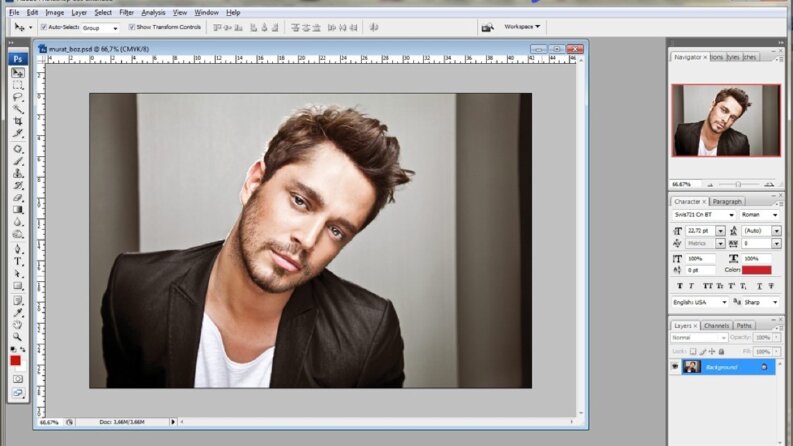This screenshot has height=446, width=793.
Task: Select the Dodge tool
Action: pos(18,234)
